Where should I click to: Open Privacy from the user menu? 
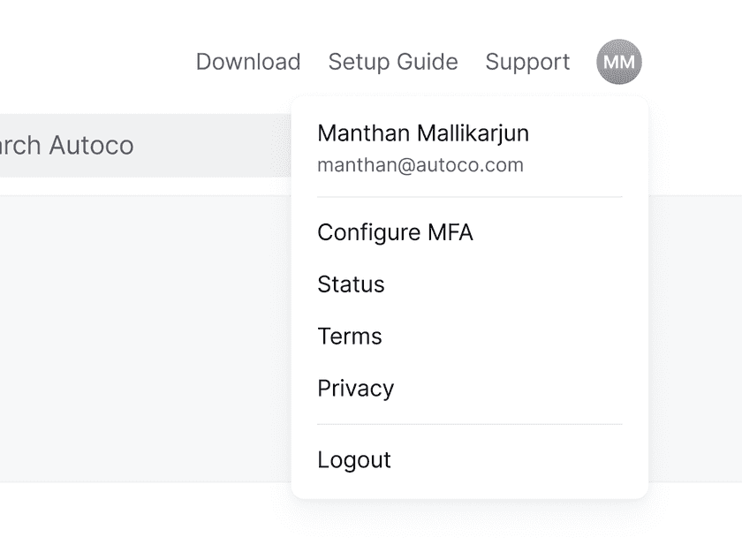pyautogui.click(x=355, y=389)
